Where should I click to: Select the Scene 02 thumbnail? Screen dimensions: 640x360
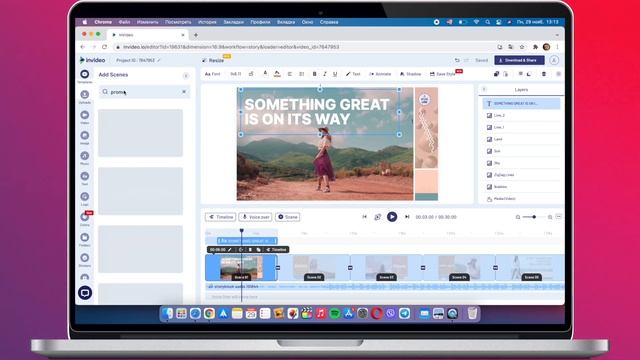314,267
